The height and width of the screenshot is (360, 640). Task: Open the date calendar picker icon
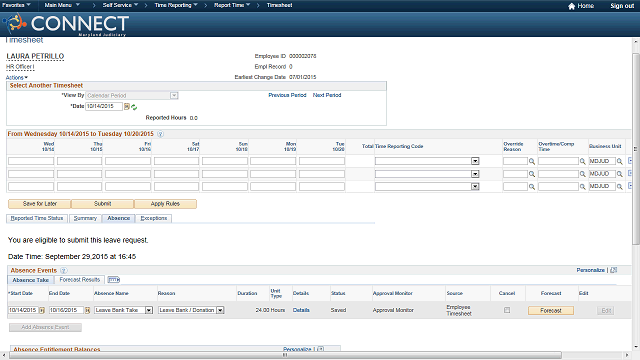[x=127, y=107]
